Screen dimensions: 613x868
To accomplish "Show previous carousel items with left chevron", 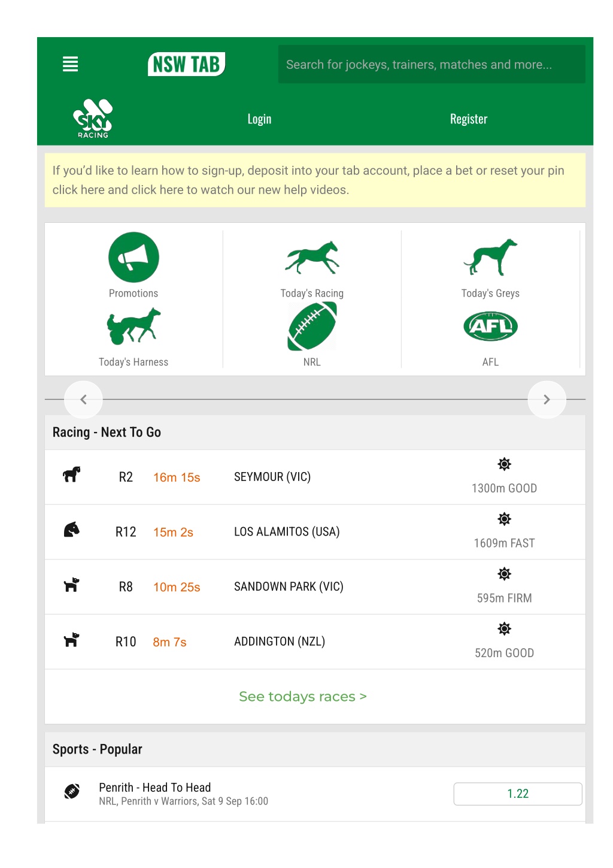I will point(83,400).
